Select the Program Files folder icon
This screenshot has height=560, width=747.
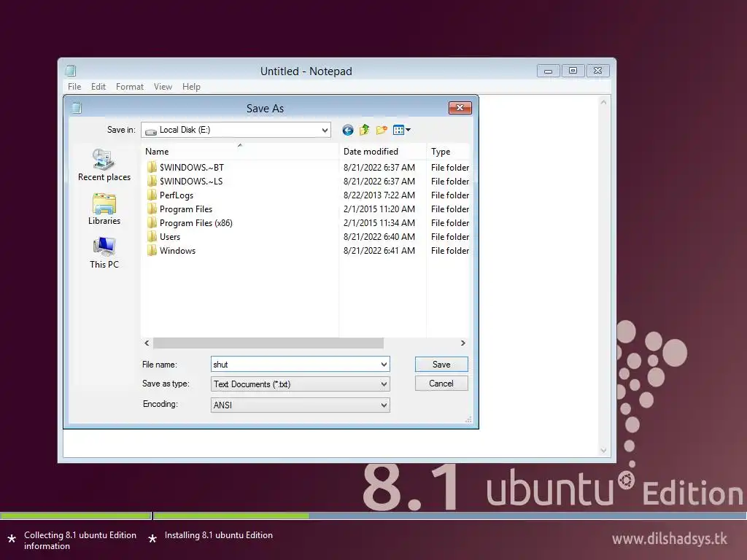(x=152, y=209)
